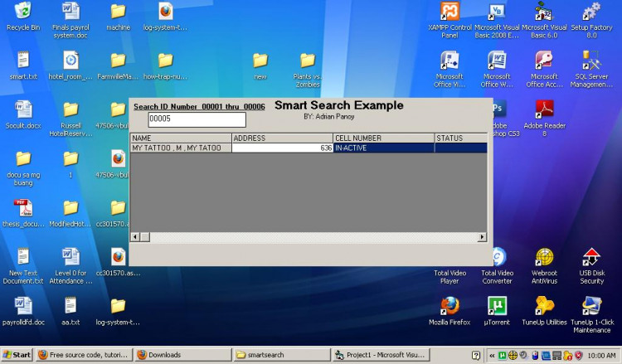Click the NAME column header
The height and width of the screenshot is (364, 622).
tap(180, 138)
